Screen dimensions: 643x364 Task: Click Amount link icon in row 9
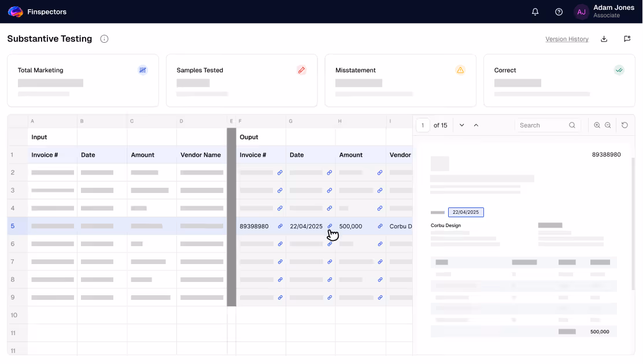[380, 298]
